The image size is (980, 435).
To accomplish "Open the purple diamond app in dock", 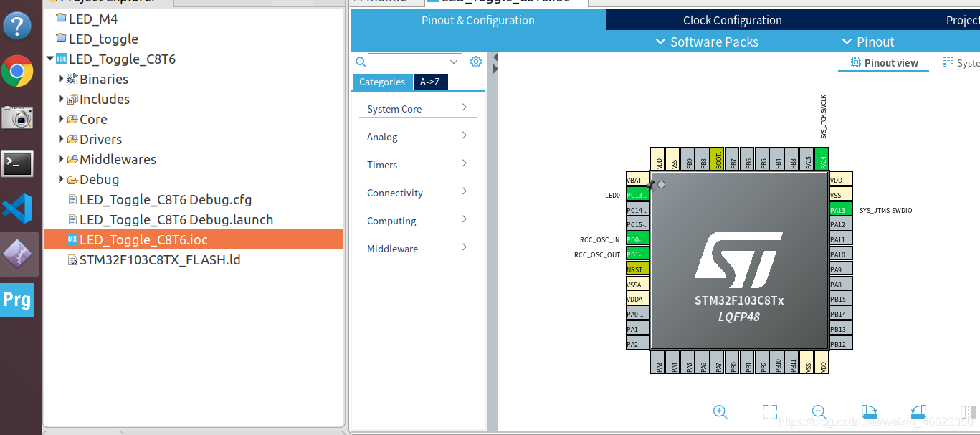I will click(x=17, y=253).
